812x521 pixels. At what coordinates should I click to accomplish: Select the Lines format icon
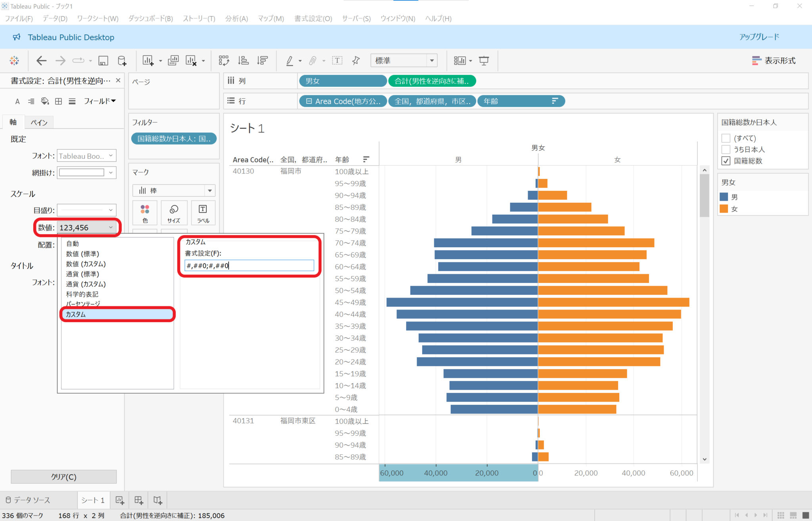pos(72,101)
